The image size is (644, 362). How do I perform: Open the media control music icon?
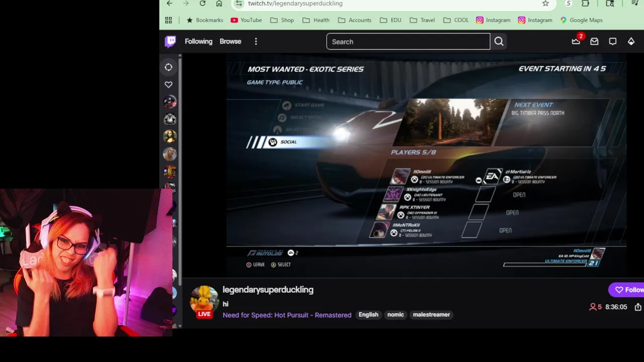[x=635, y=4]
